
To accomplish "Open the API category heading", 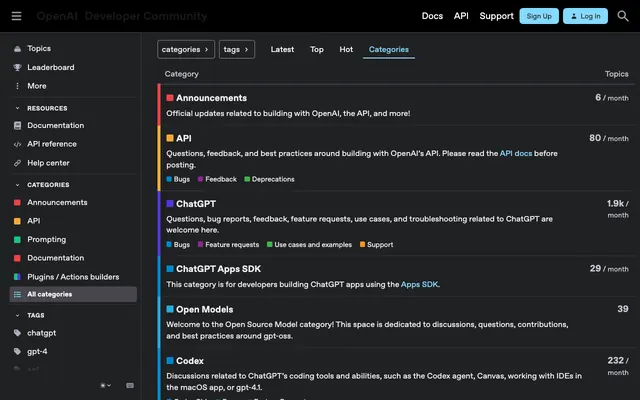I will pos(184,138).
